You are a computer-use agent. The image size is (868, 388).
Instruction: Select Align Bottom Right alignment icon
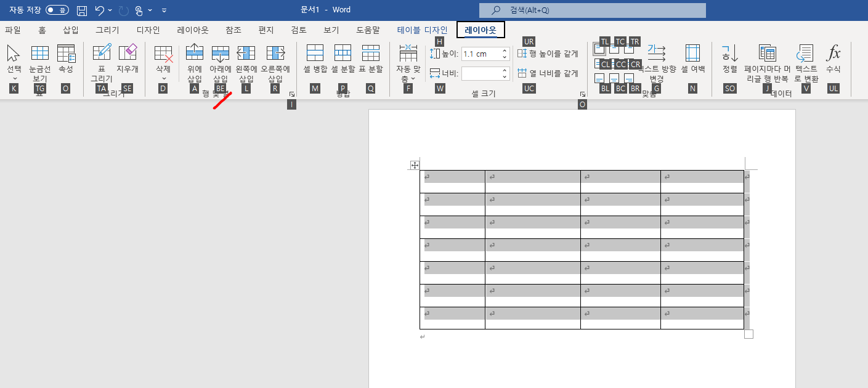coord(629,79)
